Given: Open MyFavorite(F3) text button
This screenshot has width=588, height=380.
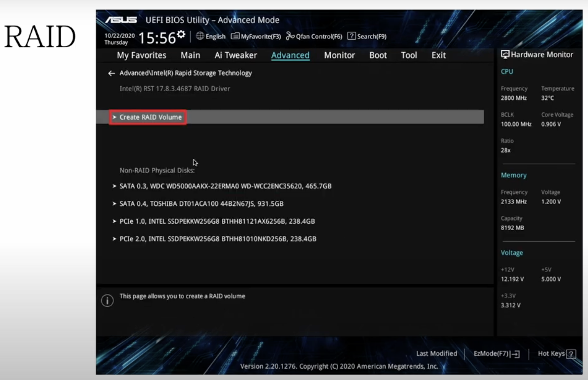Looking at the screenshot, I should click(x=261, y=36).
